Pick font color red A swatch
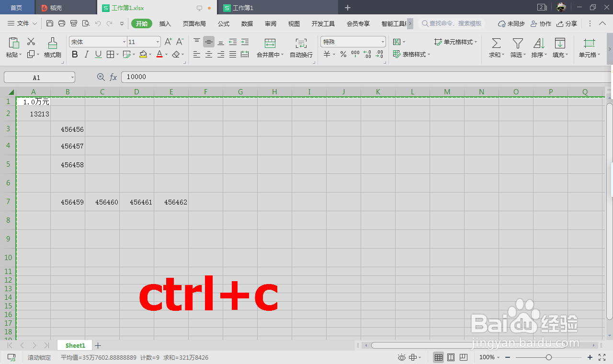Image resolution: width=613 pixels, height=364 pixels. point(159,55)
